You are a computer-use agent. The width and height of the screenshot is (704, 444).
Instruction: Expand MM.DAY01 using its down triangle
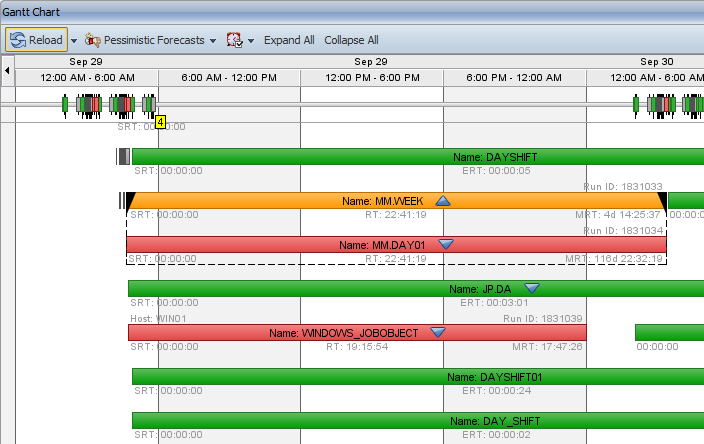pos(447,245)
